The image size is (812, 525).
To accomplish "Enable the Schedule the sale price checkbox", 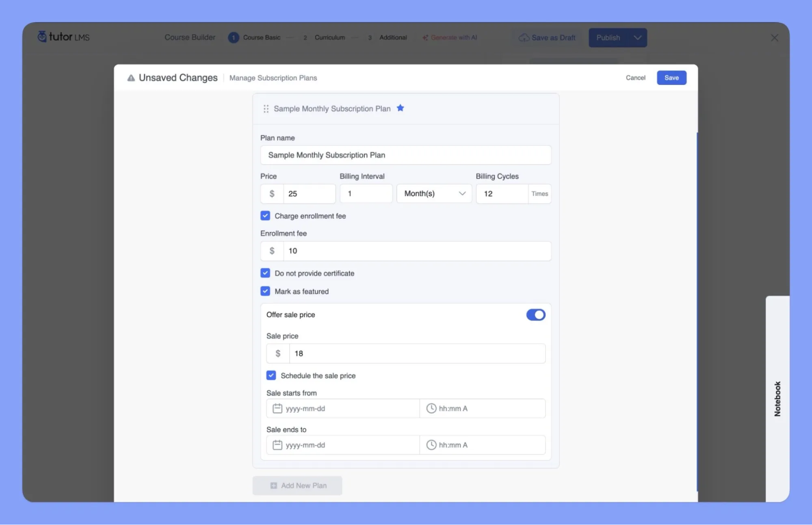I will [271, 375].
